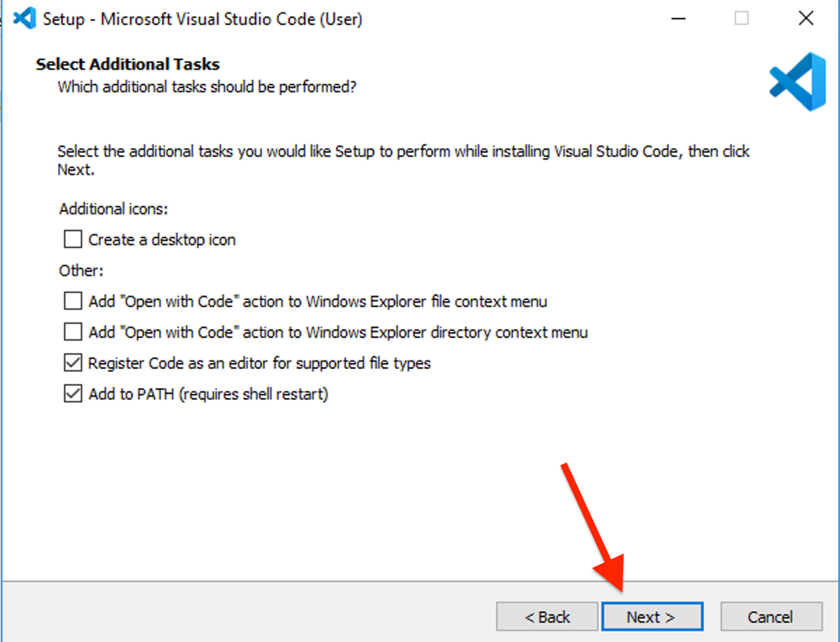Click the "Add to PATH" label text
Viewport: 840px width, 642px height.
click(207, 393)
